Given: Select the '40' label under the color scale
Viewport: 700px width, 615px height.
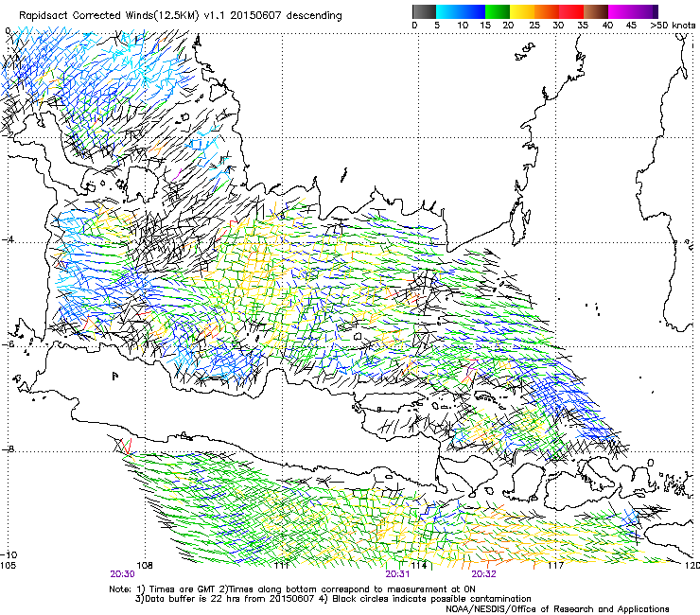Looking at the screenshot, I should pyautogui.click(x=607, y=26).
